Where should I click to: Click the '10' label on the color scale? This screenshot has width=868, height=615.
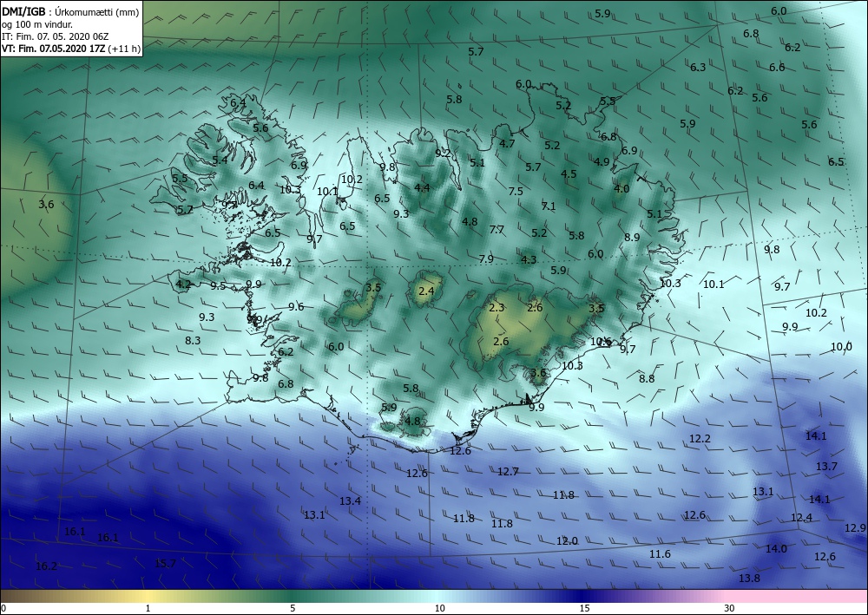(x=439, y=608)
